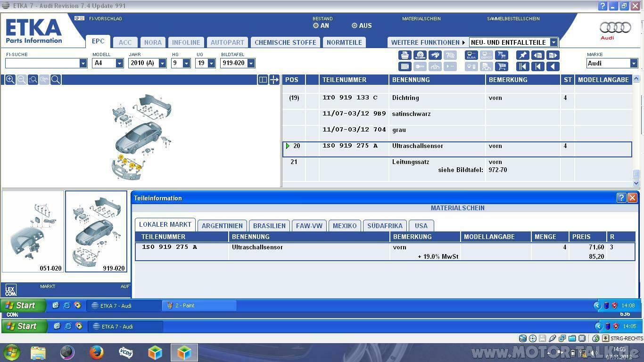Click the print icon in the toolbar
Image resolution: width=644 pixels, height=362 pixels.
pyautogui.click(x=405, y=55)
